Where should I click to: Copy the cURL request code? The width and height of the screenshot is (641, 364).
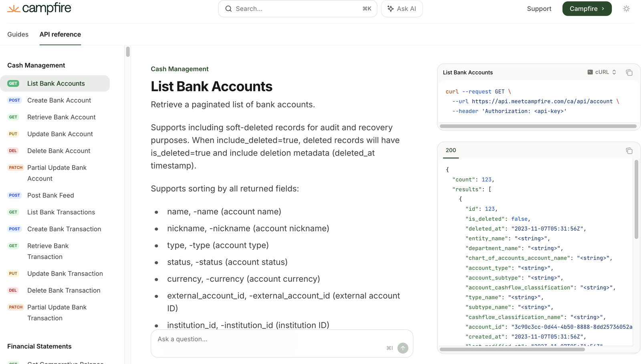(x=629, y=72)
